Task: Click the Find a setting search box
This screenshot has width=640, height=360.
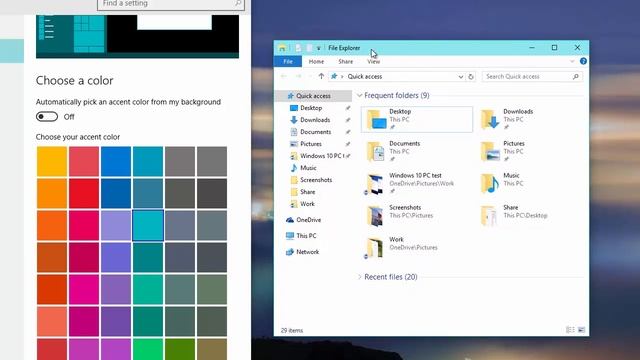Action: (171, 4)
